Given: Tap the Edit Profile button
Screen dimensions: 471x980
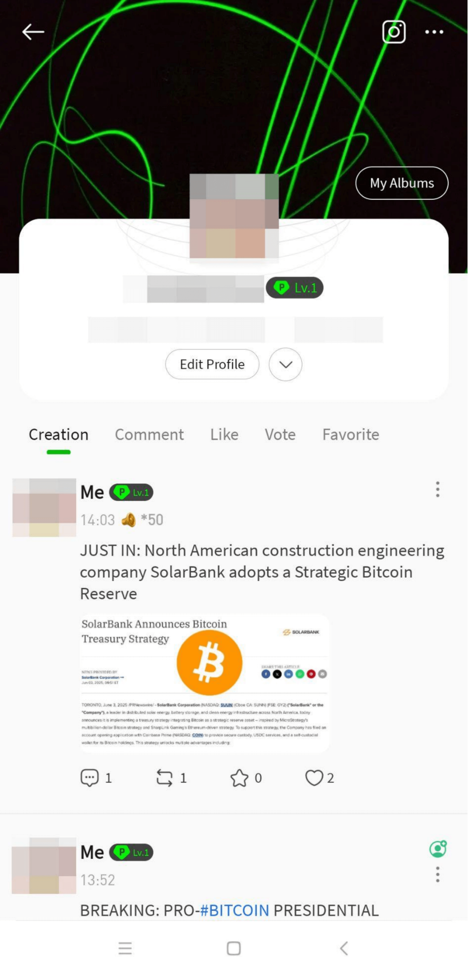Looking at the screenshot, I should pos(212,364).
